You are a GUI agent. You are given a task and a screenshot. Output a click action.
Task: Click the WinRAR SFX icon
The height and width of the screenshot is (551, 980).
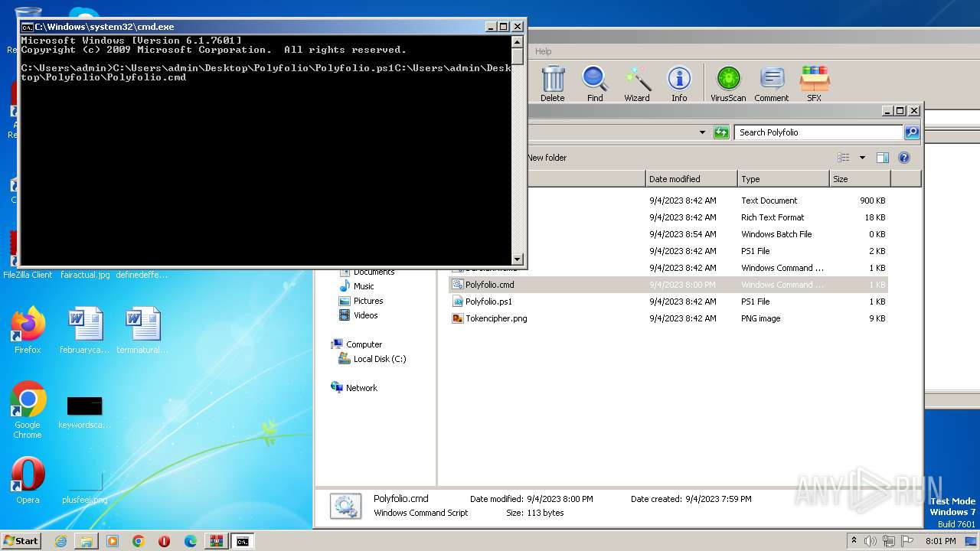pyautogui.click(x=815, y=83)
